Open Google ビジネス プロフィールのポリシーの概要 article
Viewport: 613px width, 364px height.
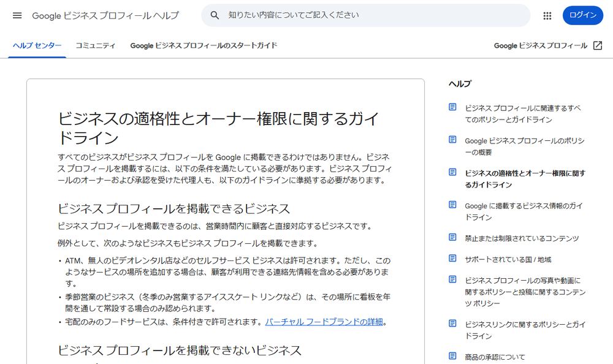click(524, 146)
